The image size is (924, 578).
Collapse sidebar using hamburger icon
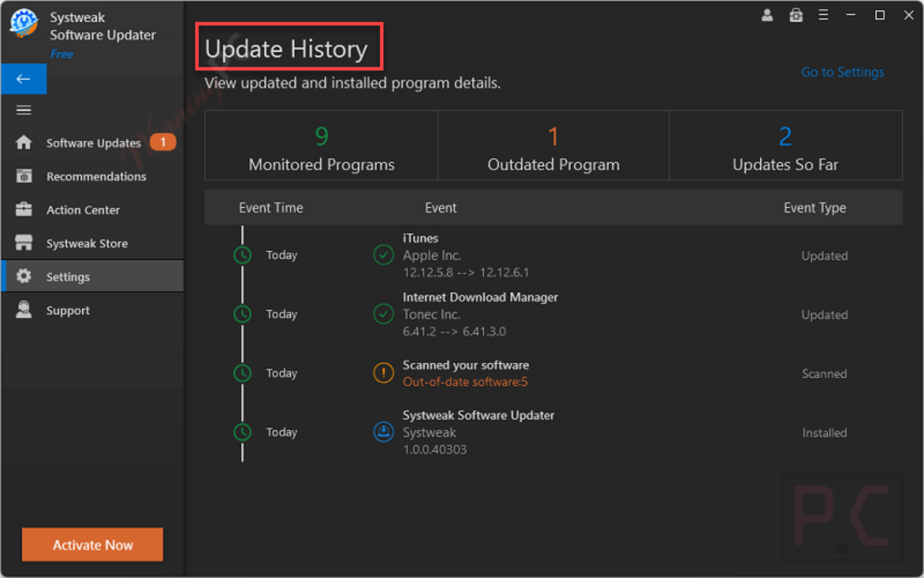tap(23, 110)
